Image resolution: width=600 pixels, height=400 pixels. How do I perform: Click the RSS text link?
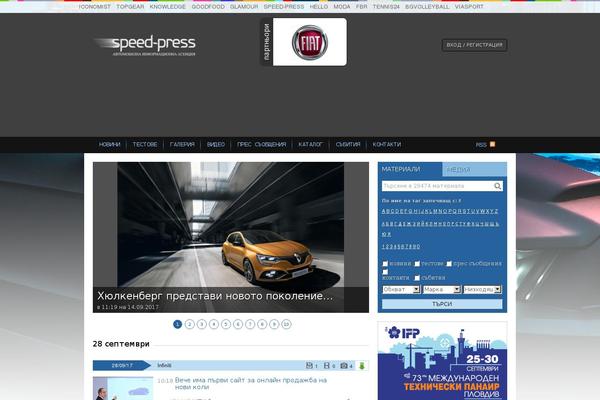tap(481, 145)
